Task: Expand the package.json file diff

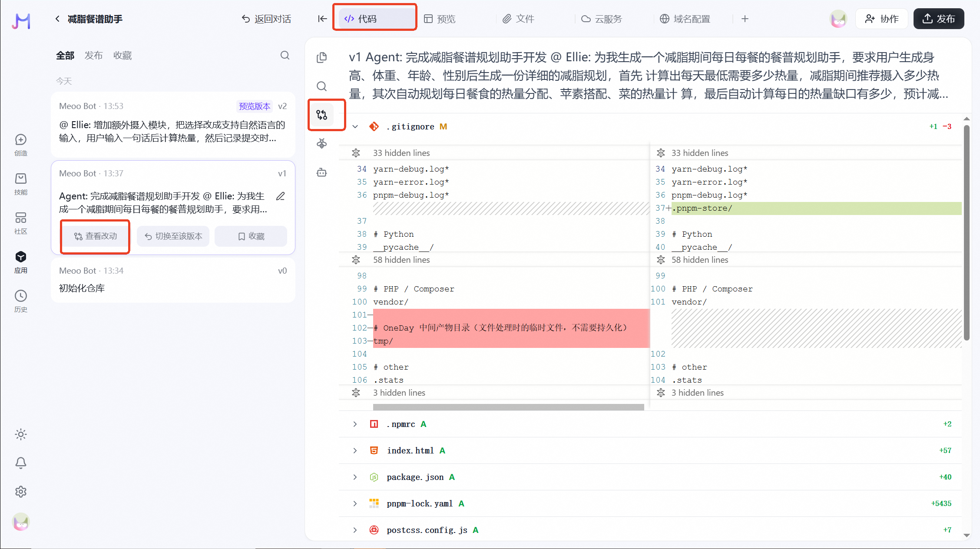Action: 355,477
